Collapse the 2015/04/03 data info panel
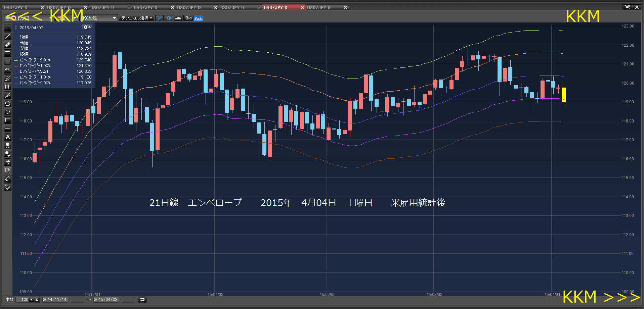This screenshot has width=644, height=309. (x=87, y=27)
